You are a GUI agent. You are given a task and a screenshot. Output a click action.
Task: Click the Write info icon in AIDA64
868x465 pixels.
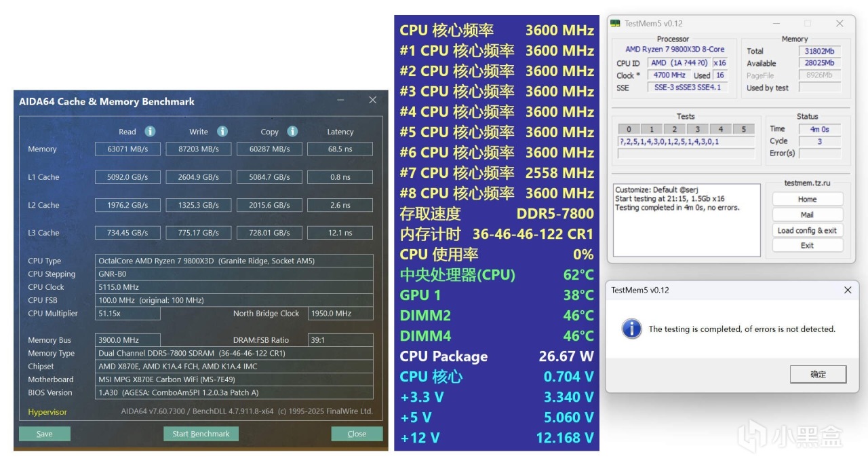coord(222,132)
